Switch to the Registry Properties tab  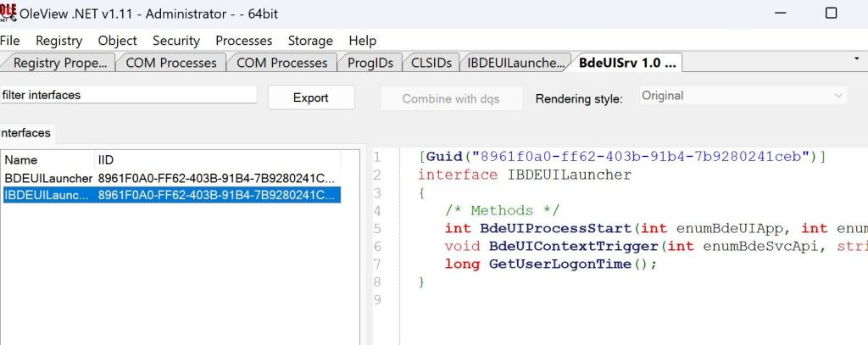pyautogui.click(x=59, y=63)
